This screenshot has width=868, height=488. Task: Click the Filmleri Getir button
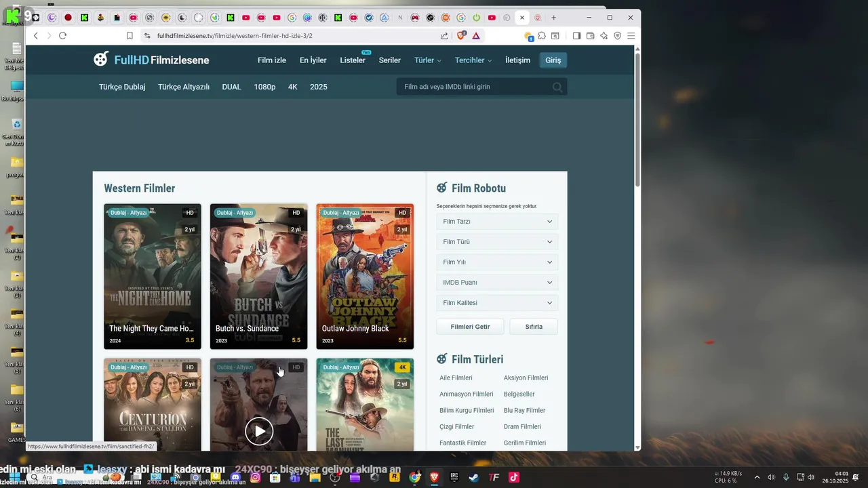coord(471,327)
